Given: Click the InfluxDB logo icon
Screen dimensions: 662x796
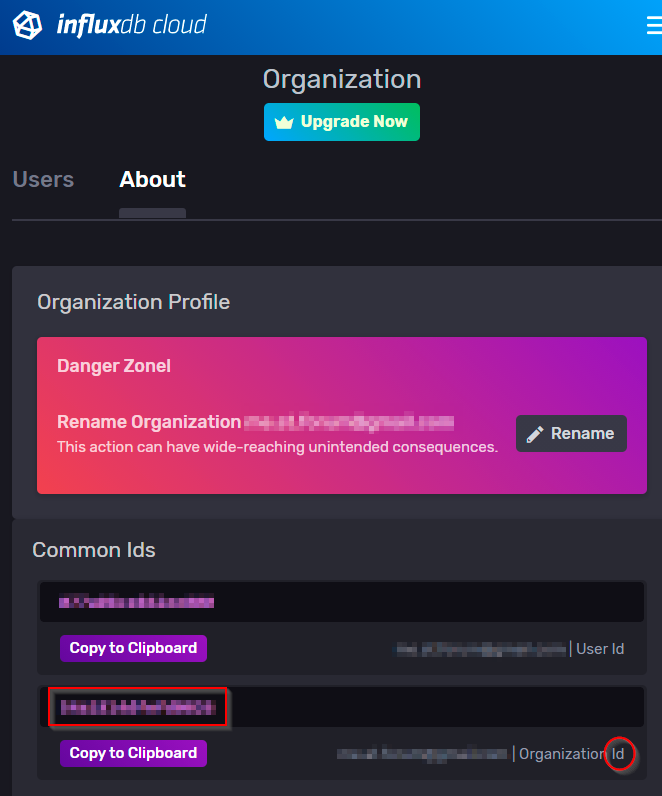Looking at the screenshot, I should pos(27,25).
